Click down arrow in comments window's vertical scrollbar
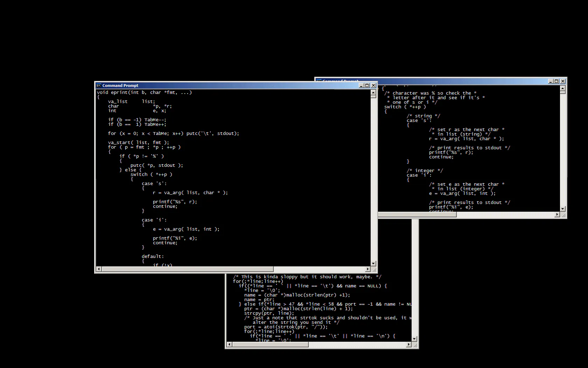588x368 pixels. click(562, 209)
